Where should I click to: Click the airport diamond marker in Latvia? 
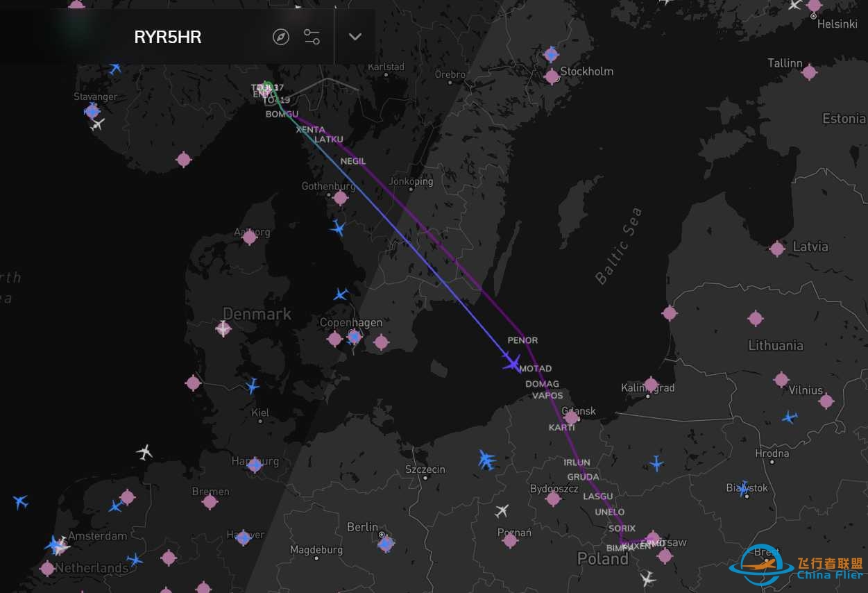pos(778,247)
